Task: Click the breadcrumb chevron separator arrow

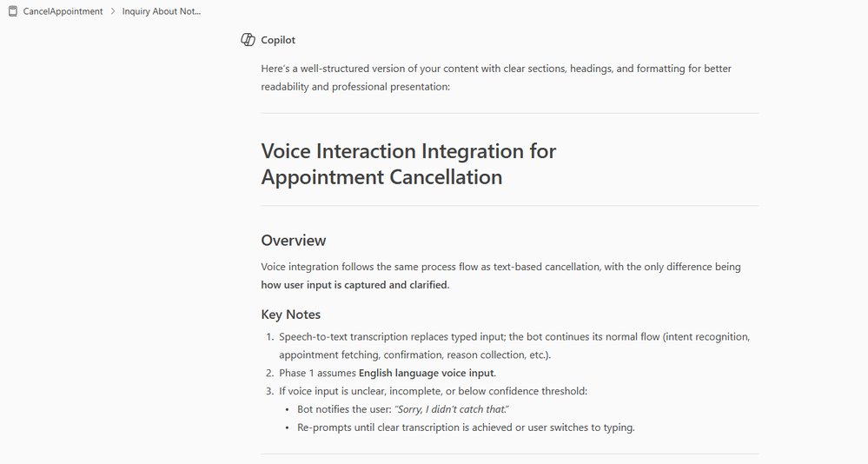Action: click(x=112, y=11)
